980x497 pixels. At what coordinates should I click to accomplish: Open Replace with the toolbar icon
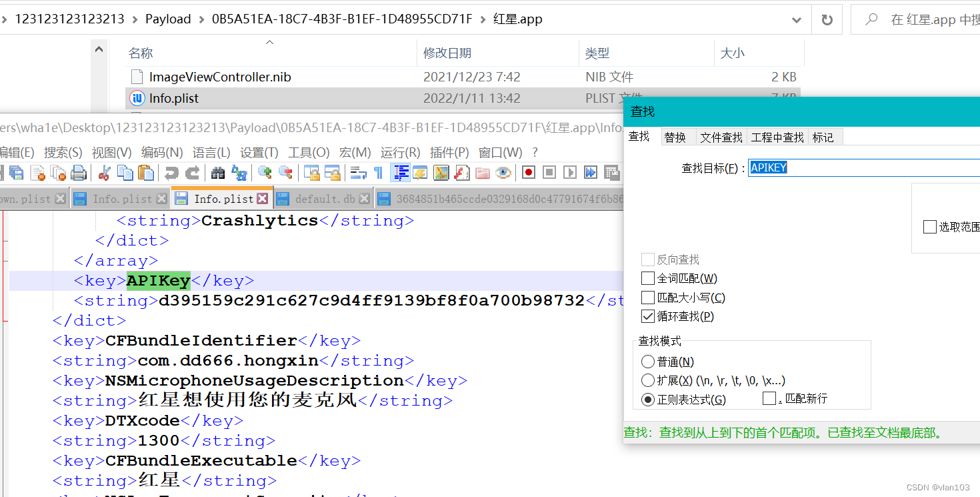[x=239, y=173]
